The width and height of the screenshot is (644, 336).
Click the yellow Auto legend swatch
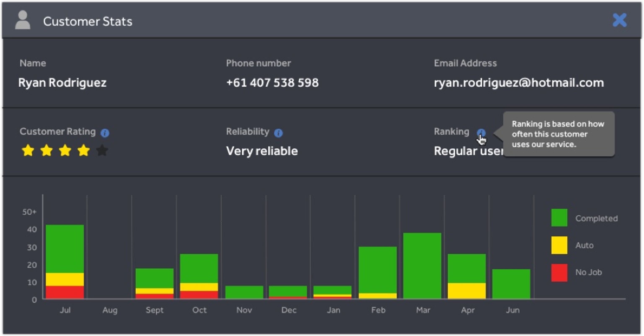coord(559,245)
